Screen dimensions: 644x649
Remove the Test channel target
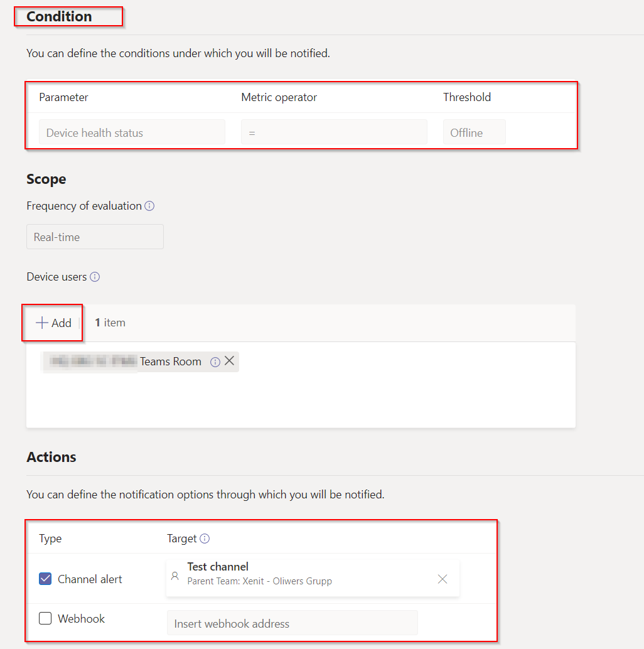pos(443,579)
